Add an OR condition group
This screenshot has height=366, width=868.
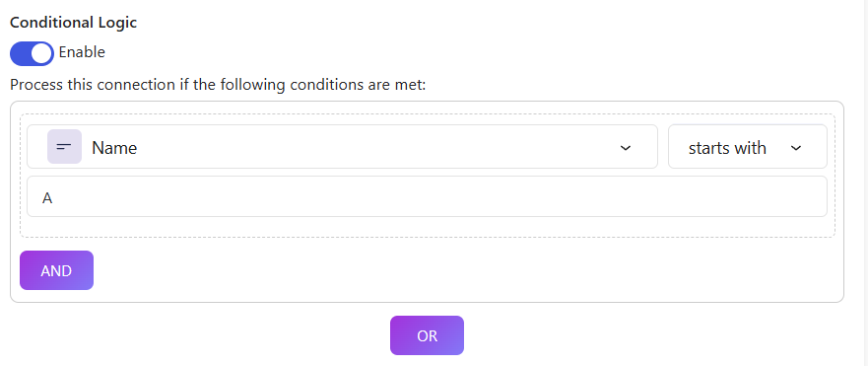427,335
